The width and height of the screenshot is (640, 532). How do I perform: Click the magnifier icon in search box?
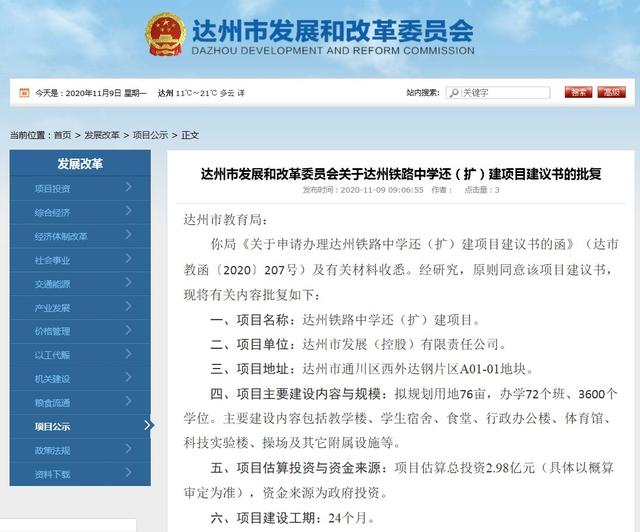454,93
